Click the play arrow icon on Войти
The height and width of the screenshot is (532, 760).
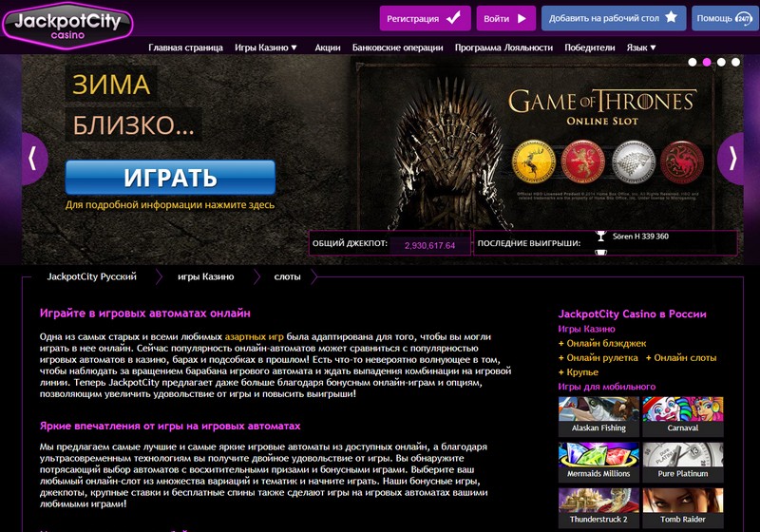[522, 18]
